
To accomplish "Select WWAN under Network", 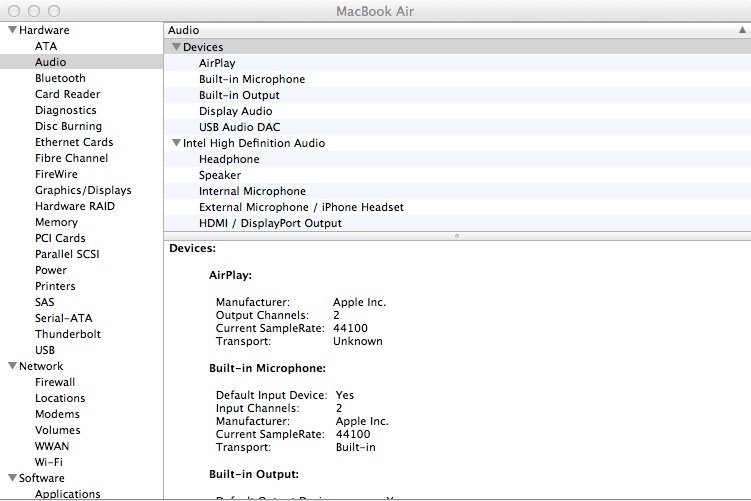I will 52,446.
